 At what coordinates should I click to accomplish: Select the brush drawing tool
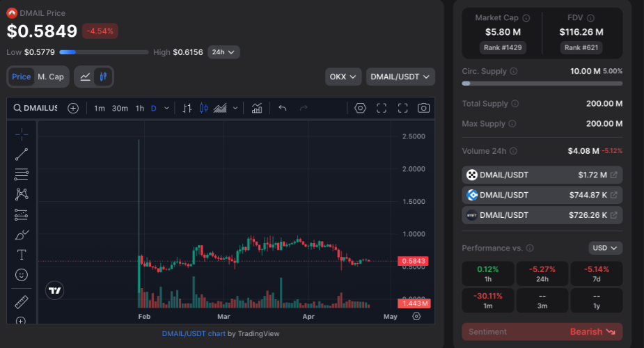pyautogui.click(x=22, y=235)
